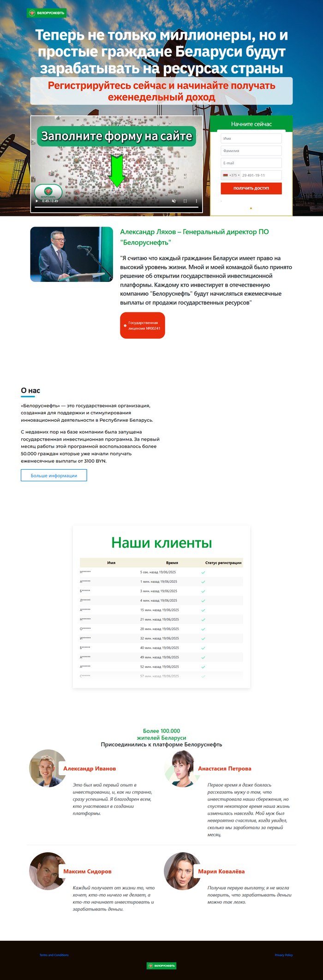Click the phone number input field
The width and height of the screenshot is (323, 980).
click(x=260, y=175)
